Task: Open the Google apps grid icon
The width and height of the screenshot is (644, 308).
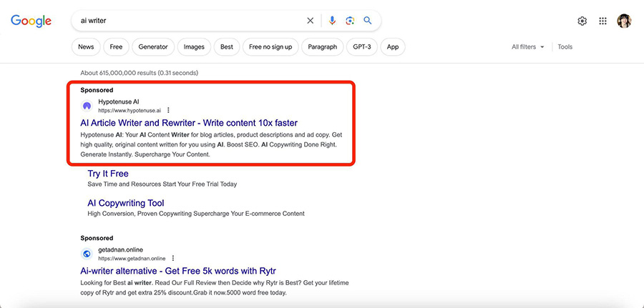Action: [602, 21]
